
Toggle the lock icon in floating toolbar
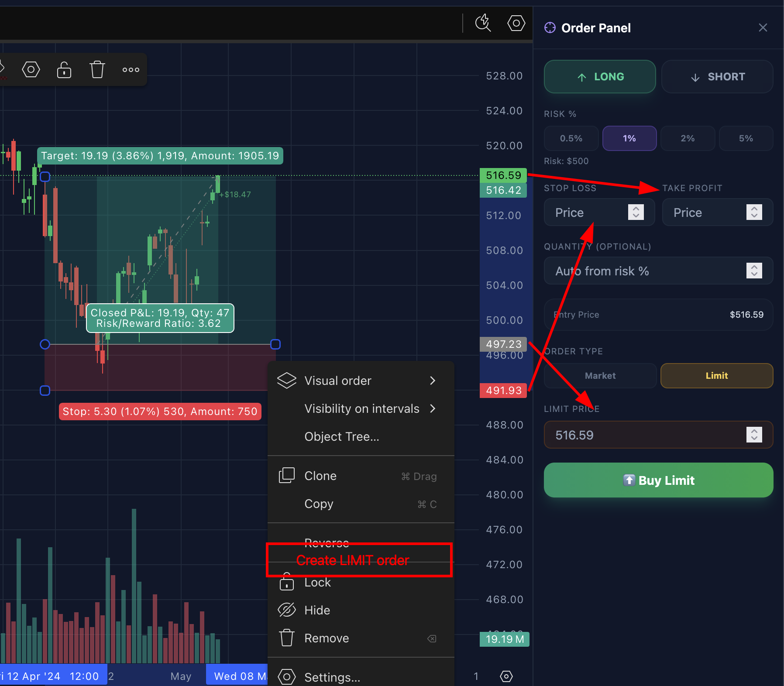pos(64,69)
